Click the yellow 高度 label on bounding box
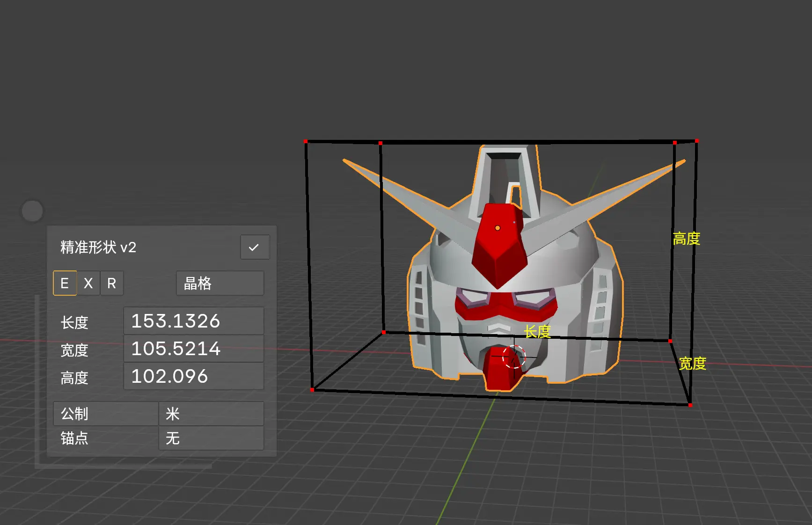 [x=687, y=239]
